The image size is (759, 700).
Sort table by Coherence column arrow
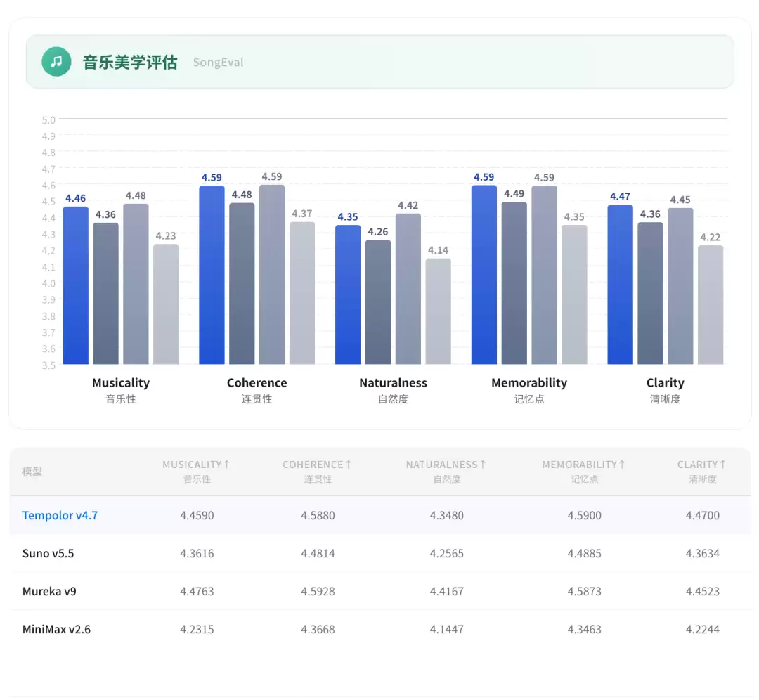pyautogui.click(x=348, y=465)
